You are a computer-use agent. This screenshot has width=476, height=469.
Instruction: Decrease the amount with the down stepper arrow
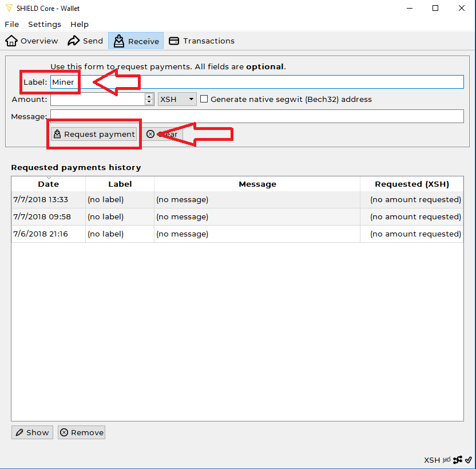(149, 103)
